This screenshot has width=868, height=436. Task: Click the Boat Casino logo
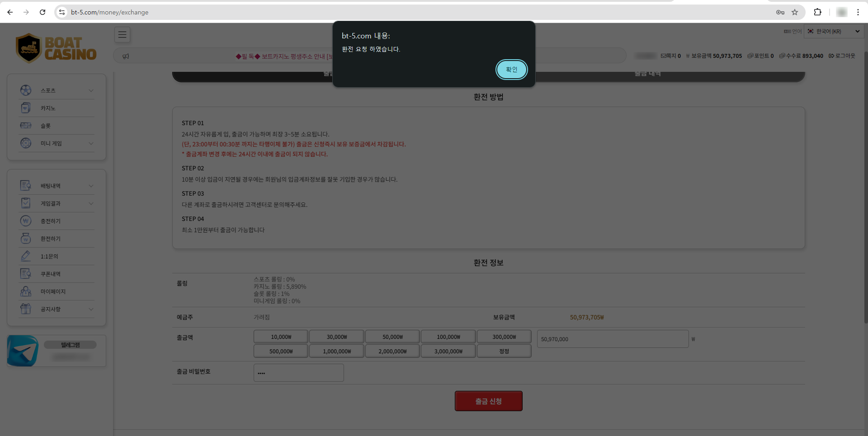56,48
